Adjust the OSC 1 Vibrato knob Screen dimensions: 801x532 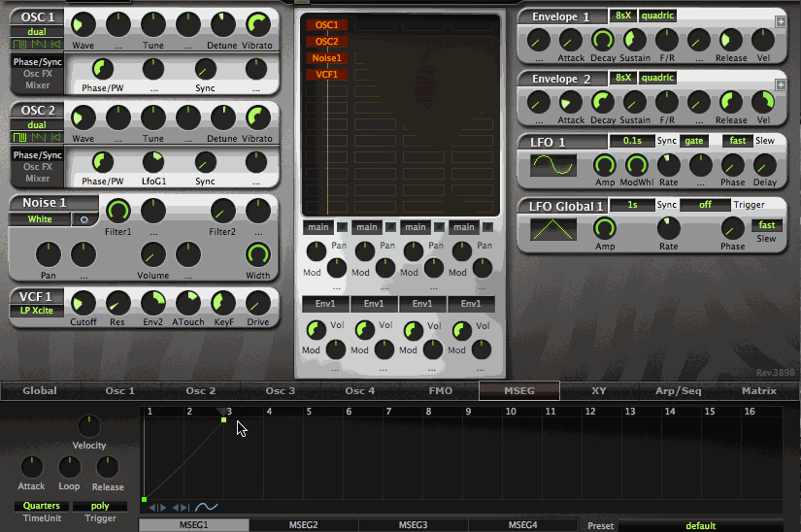tap(257, 24)
